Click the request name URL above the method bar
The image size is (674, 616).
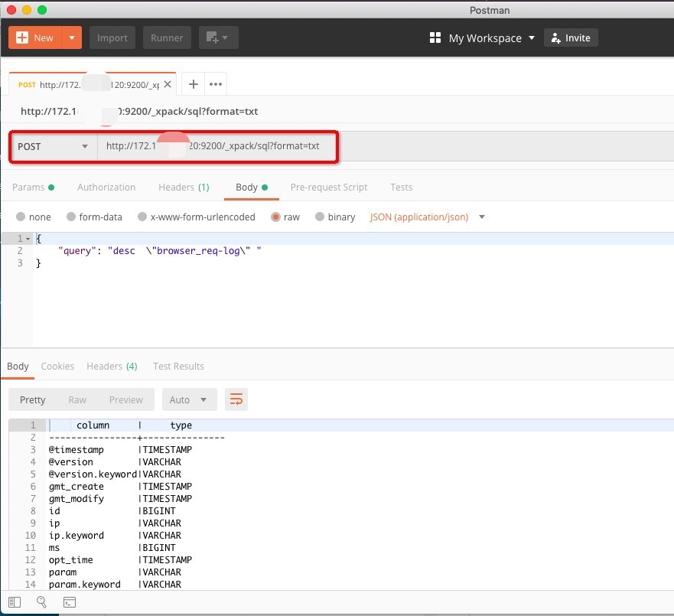click(138, 111)
